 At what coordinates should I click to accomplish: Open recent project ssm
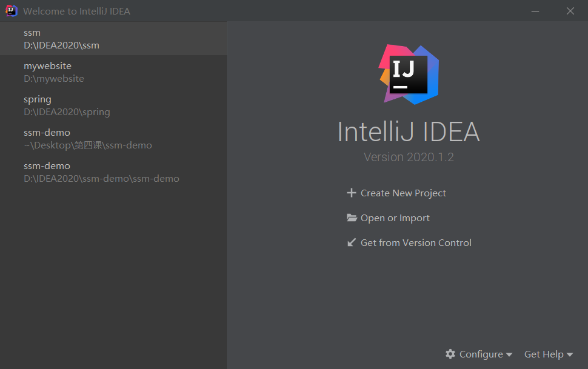pos(113,39)
